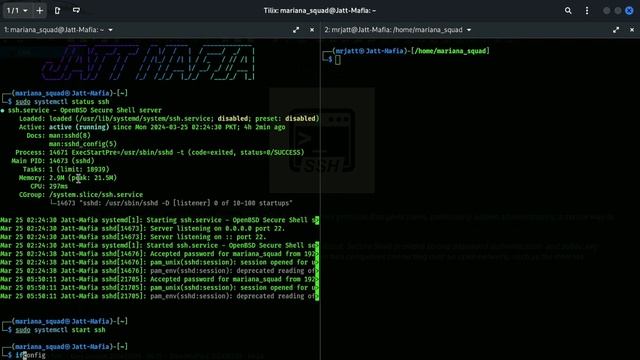Click the 'Memory: 2.9M' line
Image resolution: width=640 pixels, height=360 pixels.
(67, 178)
